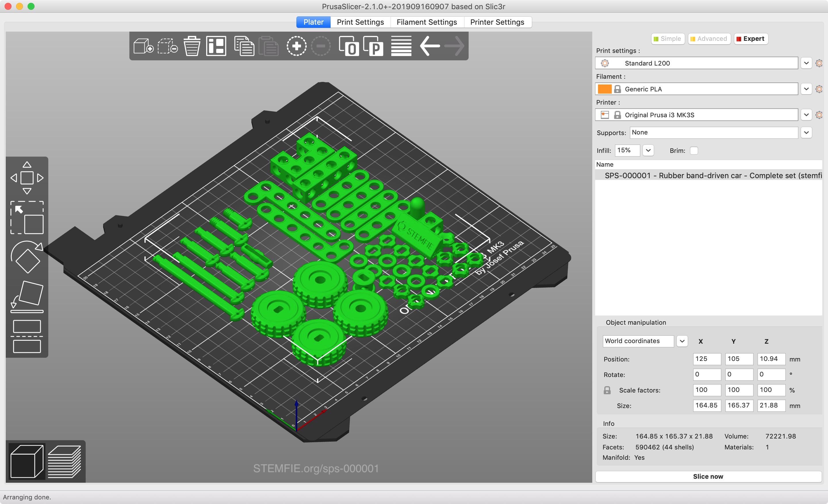This screenshot has width=828, height=504.
Task: Open the Print Settings tab
Action: 360,22
